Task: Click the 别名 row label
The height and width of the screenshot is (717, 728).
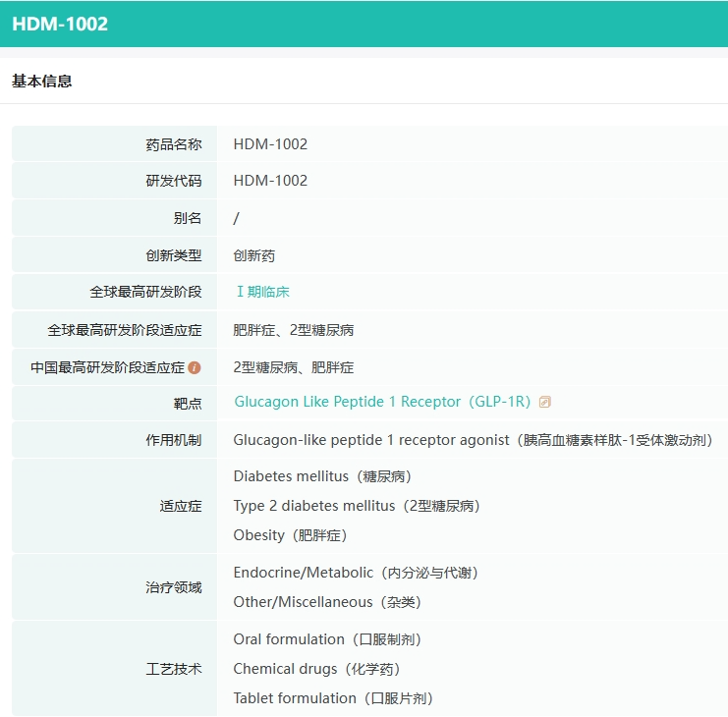Action: tap(188, 218)
